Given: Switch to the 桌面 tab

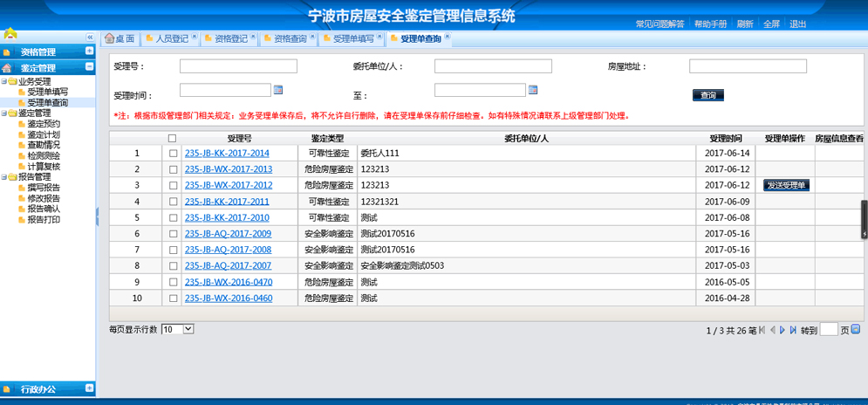Looking at the screenshot, I should tap(120, 38).
